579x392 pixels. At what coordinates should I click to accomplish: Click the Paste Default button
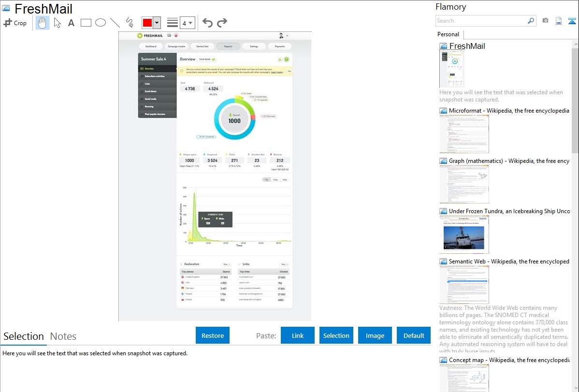click(x=414, y=335)
